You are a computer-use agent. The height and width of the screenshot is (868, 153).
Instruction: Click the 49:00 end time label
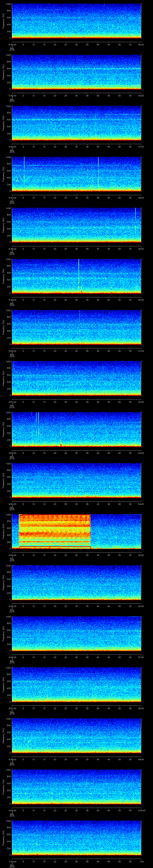tap(141, 249)
